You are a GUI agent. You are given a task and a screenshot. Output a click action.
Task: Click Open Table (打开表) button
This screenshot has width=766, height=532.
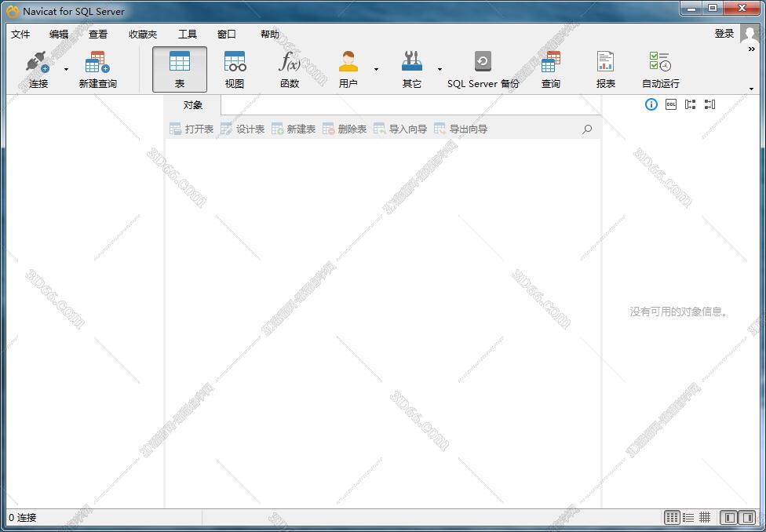pyautogui.click(x=191, y=129)
